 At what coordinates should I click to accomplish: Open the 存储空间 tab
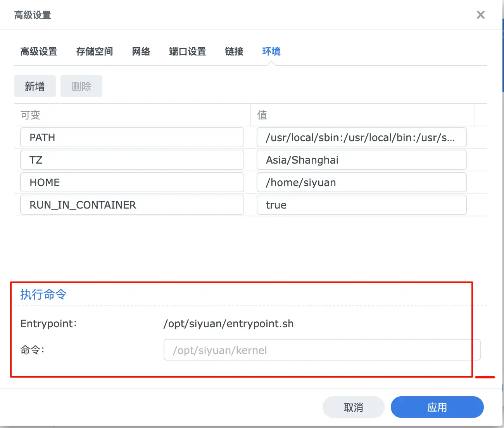coord(94,52)
